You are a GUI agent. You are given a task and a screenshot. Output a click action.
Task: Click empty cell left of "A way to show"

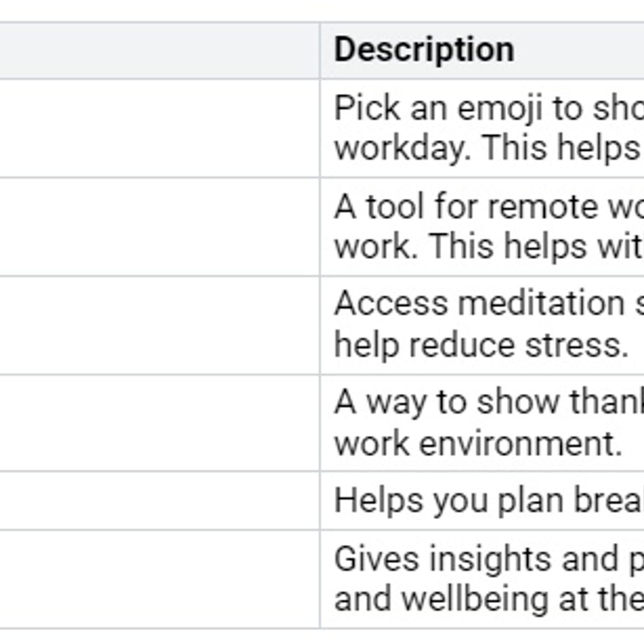(x=159, y=422)
